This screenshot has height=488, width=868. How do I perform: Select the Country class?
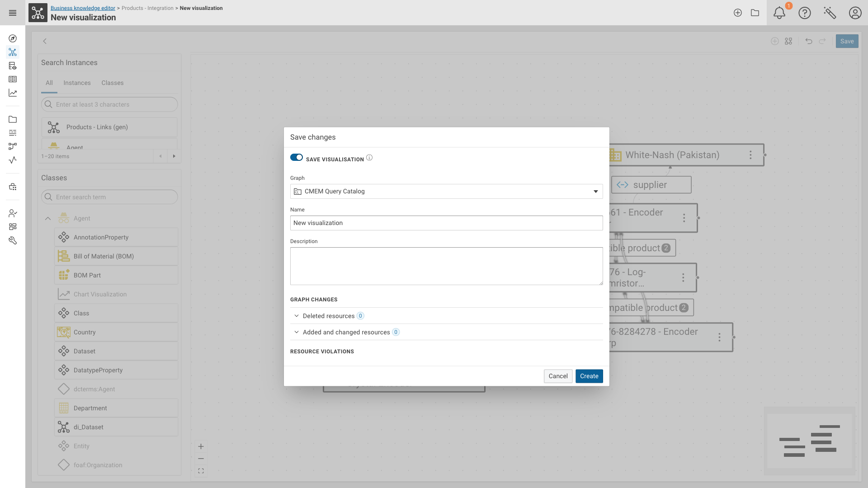pyautogui.click(x=116, y=332)
